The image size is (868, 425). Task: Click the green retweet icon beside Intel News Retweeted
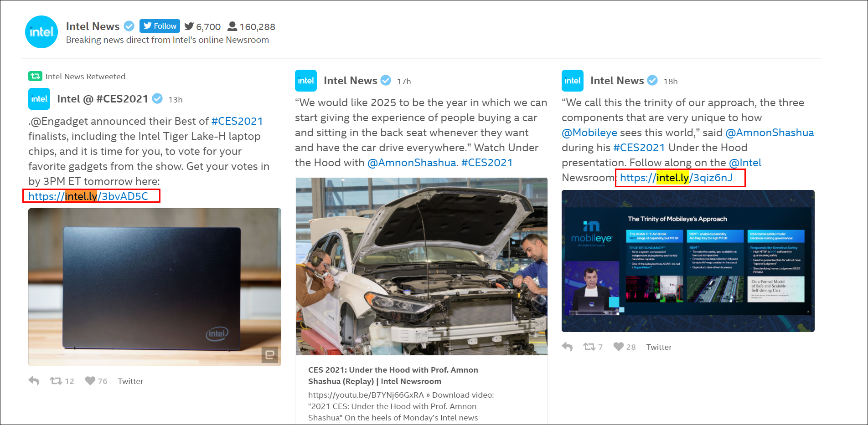pyautogui.click(x=35, y=76)
